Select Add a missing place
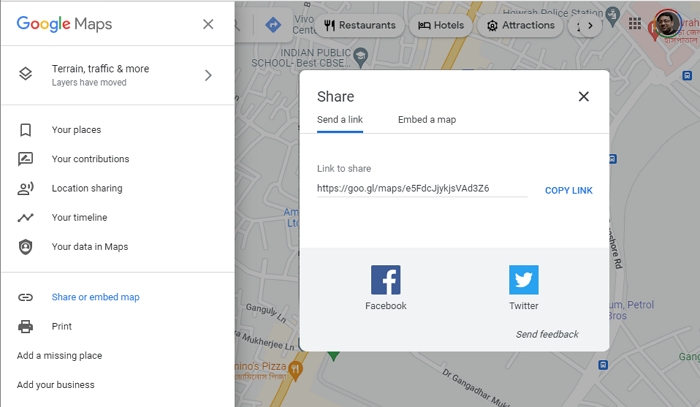Screen dimensions: 700x407 pos(59,356)
